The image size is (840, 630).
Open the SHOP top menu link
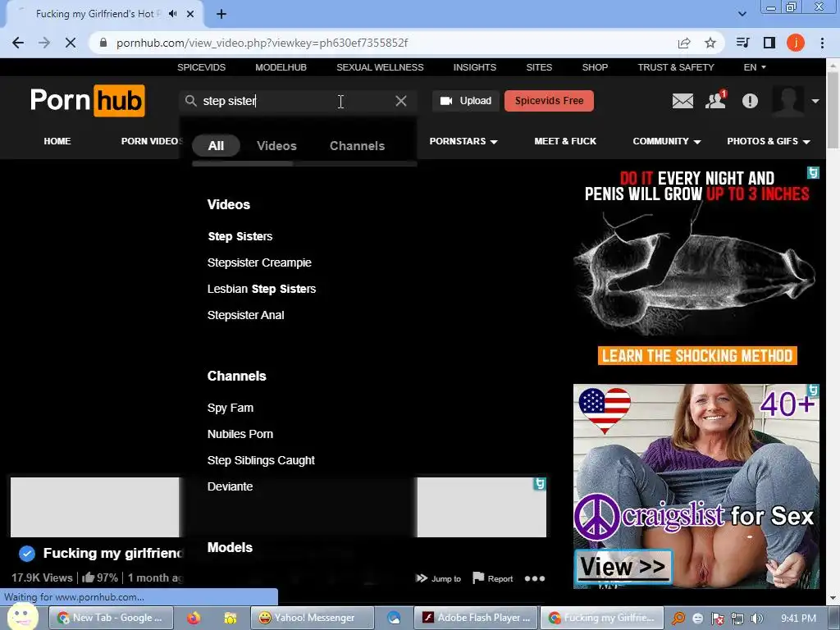(x=595, y=67)
